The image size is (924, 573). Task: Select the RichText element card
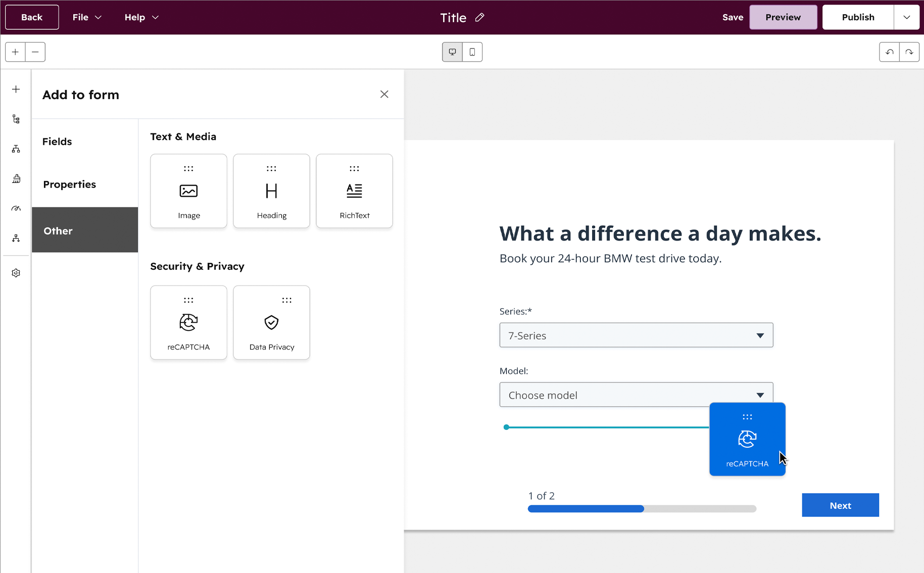pos(354,191)
